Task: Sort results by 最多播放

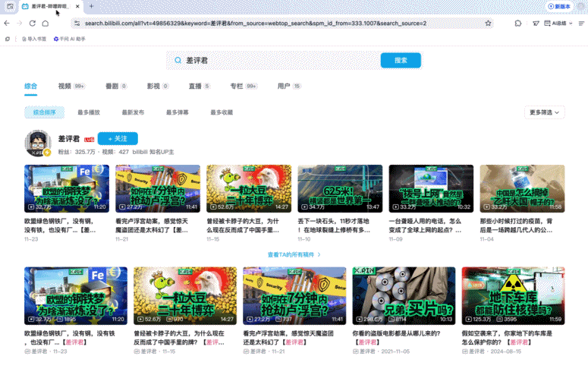Action: 89,112
